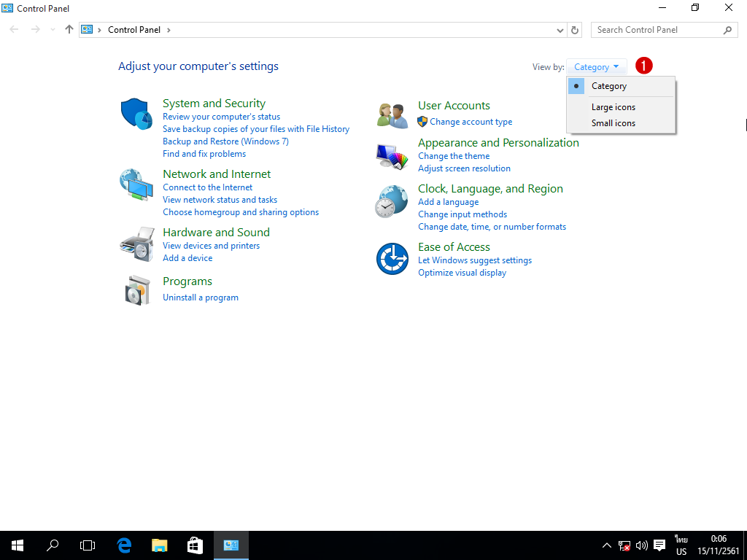Click the Appearance and Personalization monitor icon
This screenshot has height=560, width=747.
(392, 155)
